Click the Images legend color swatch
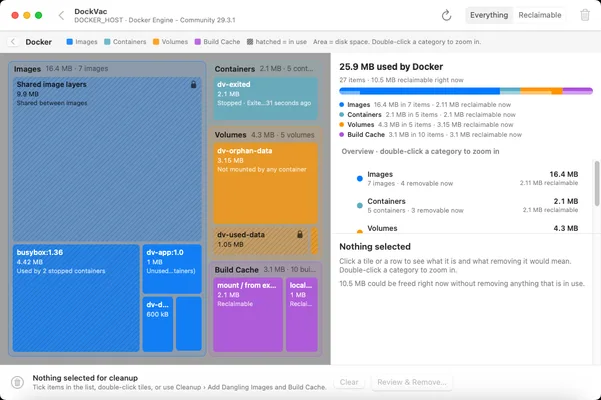The height and width of the screenshot is (400, 601). tap(69, 42)
